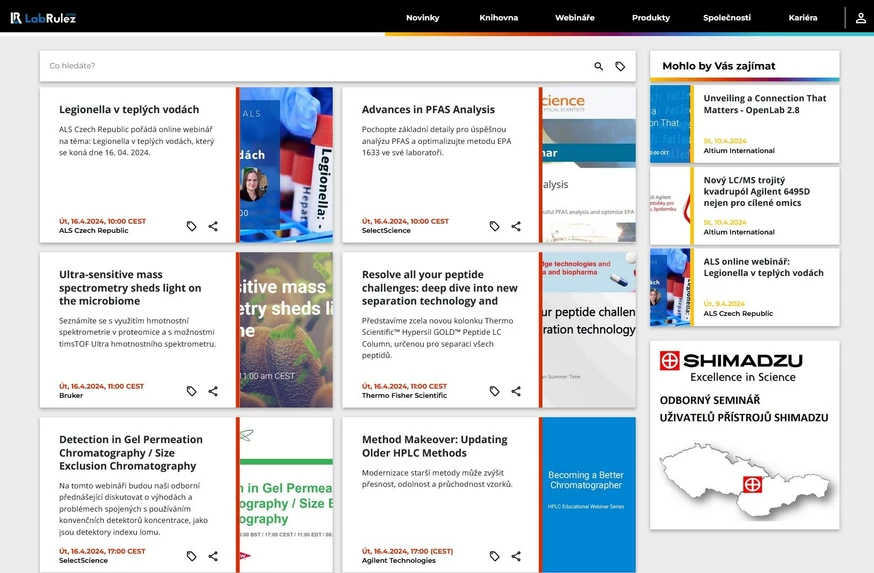The width and height of the screenshot is (874, 573).
Task: Open the Legionella card thumbnail image
Action: pyautogui.click(x=285, y=164)
